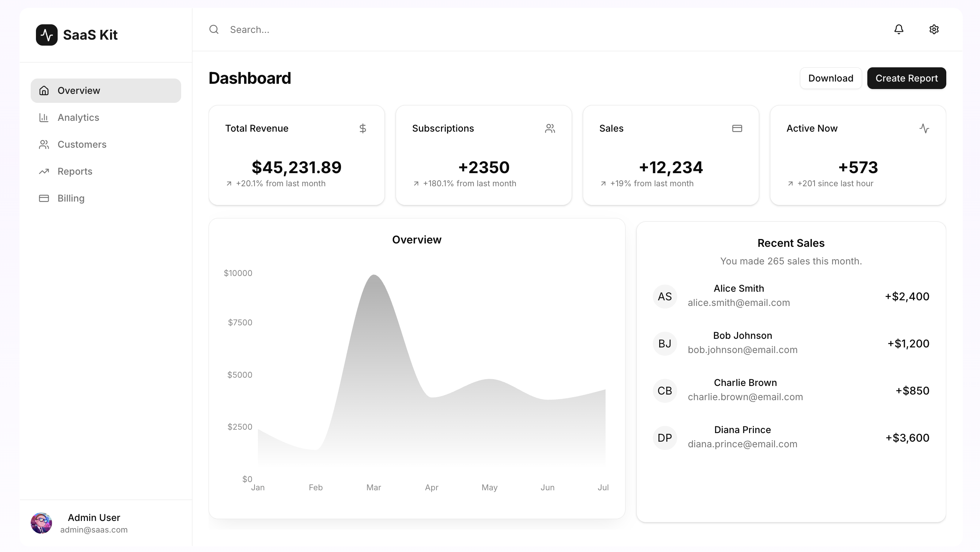Click Alice Smith's avatar in Recent Sales

[664, 296]
